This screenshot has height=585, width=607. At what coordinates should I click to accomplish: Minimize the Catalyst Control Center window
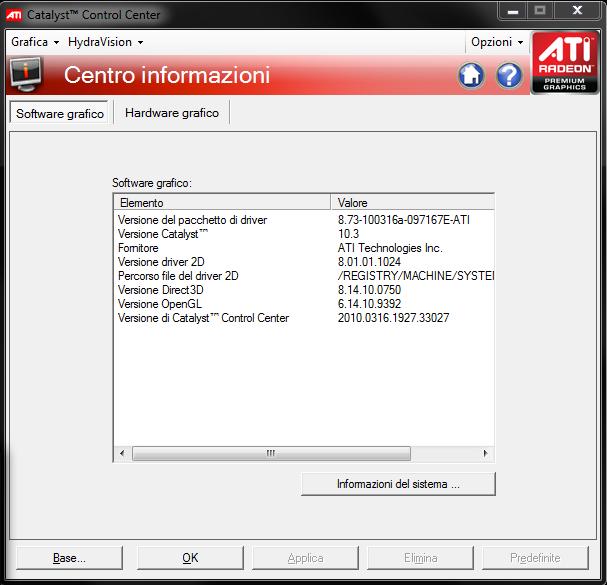[513, 10]
